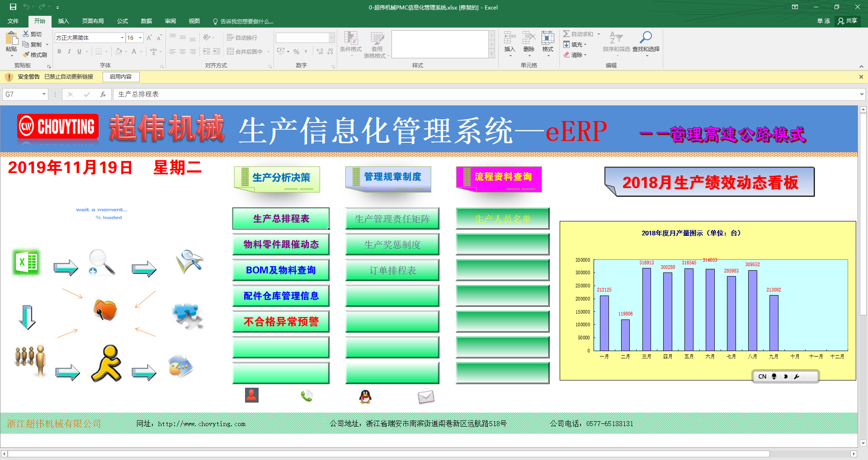Click the Save icon in quick access toolbar
The width and height of the screenshot is (868, 460).
(13, 7)
